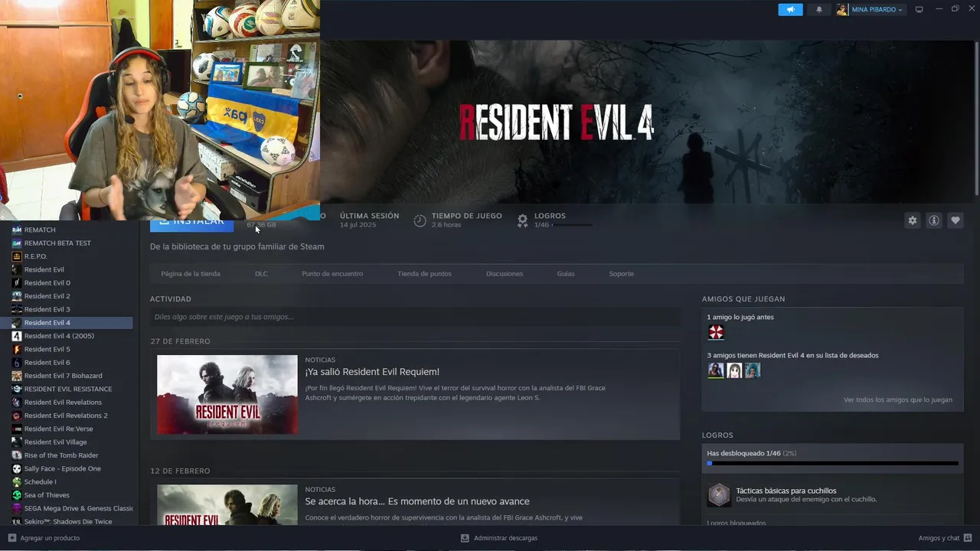Select RESIDENT EVIL RESISTANCE in library
Viewport: 980px width, 551px height.
[67, 389]
